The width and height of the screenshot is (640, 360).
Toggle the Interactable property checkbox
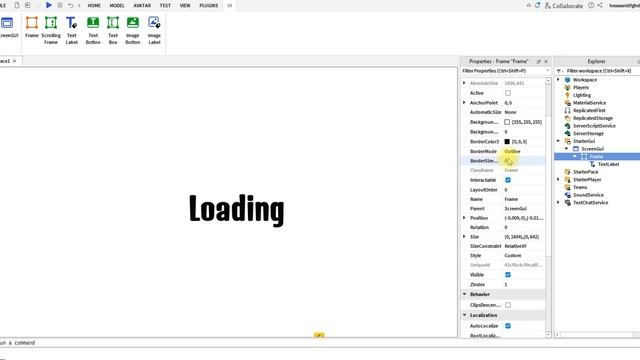tap(508, 180)
